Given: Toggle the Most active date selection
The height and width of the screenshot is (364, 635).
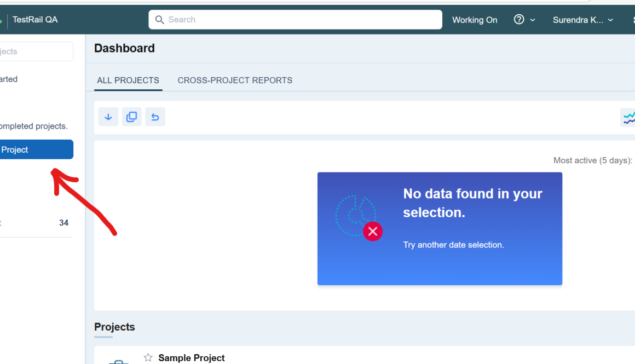Looking at the screenshot, I should [x=593, y=160].
